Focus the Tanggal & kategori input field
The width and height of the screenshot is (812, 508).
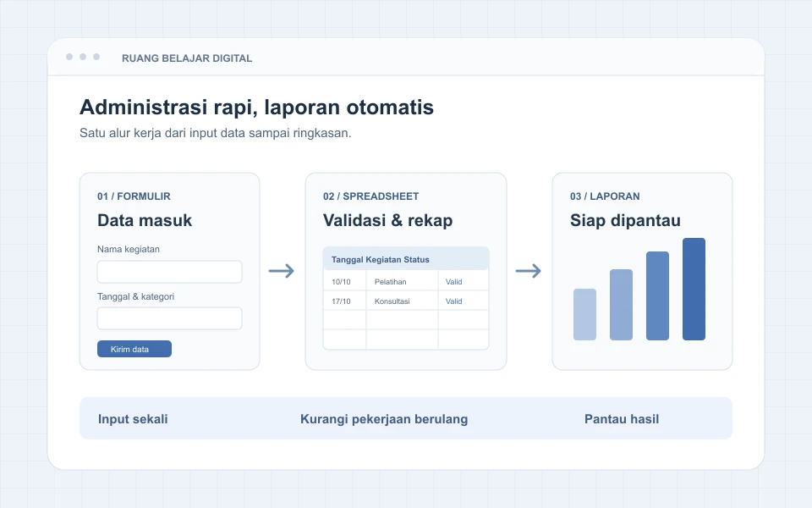pyautogui.click(x=169, y=318)
